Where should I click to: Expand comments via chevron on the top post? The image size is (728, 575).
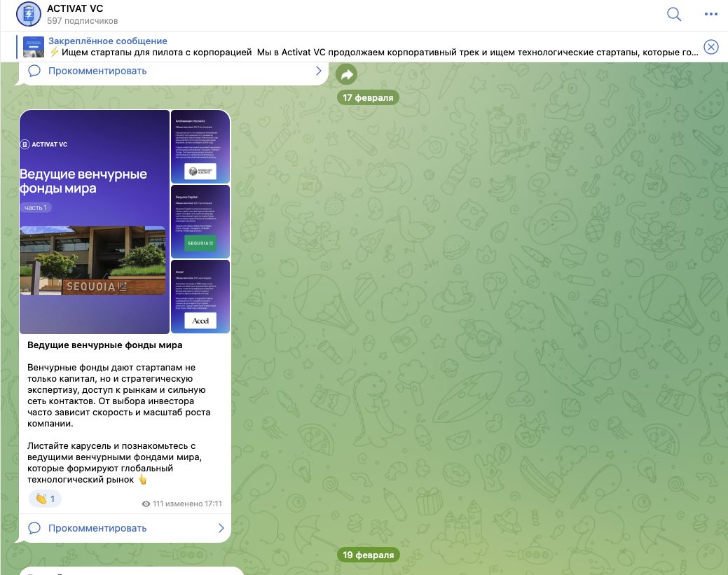click(x=318, y=71)
